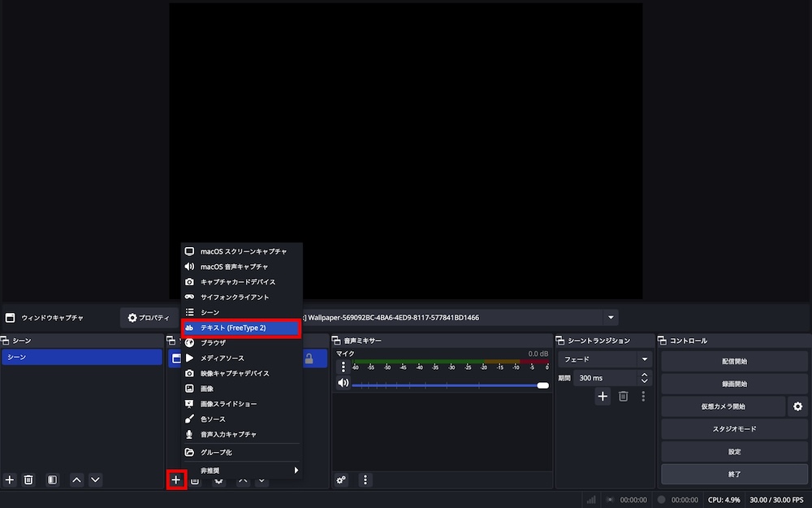Open scene filters icon in Scenes dock

[52, 480]
